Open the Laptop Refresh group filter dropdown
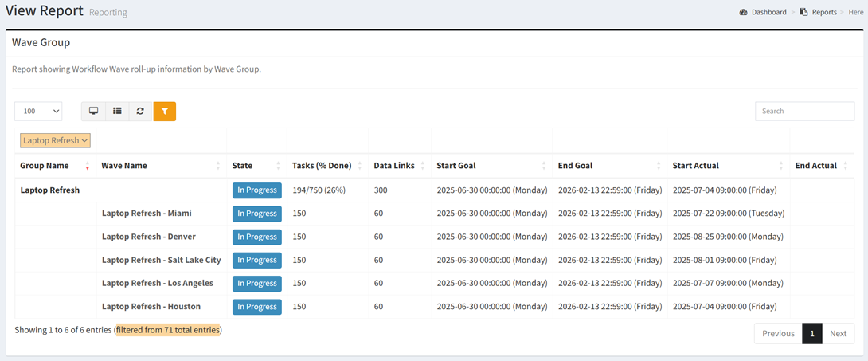The image size is (868, 361). tap(56, 140)
